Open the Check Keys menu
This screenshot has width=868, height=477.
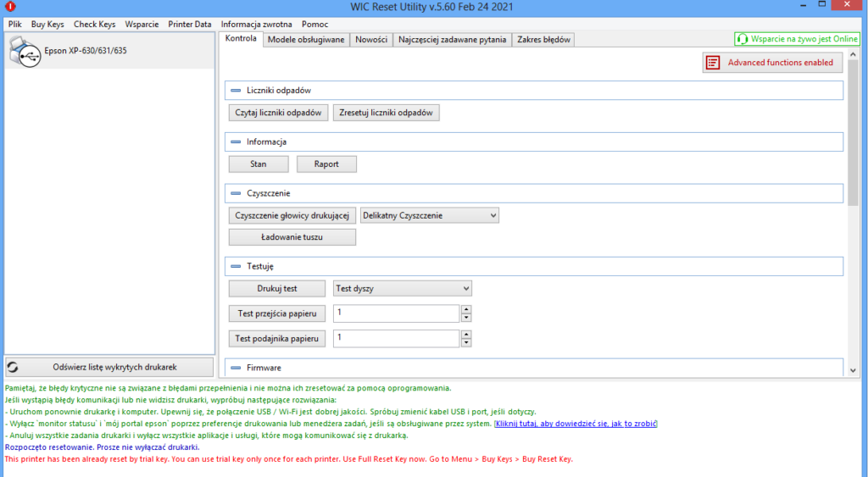tap(95, 24)
